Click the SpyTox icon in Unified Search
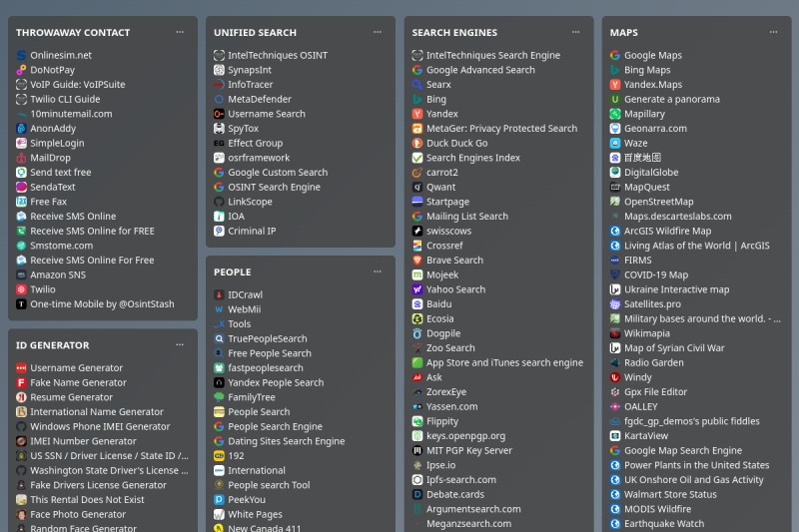The height and width of the screenshot is (532, 799). click(x=219, y=129)
